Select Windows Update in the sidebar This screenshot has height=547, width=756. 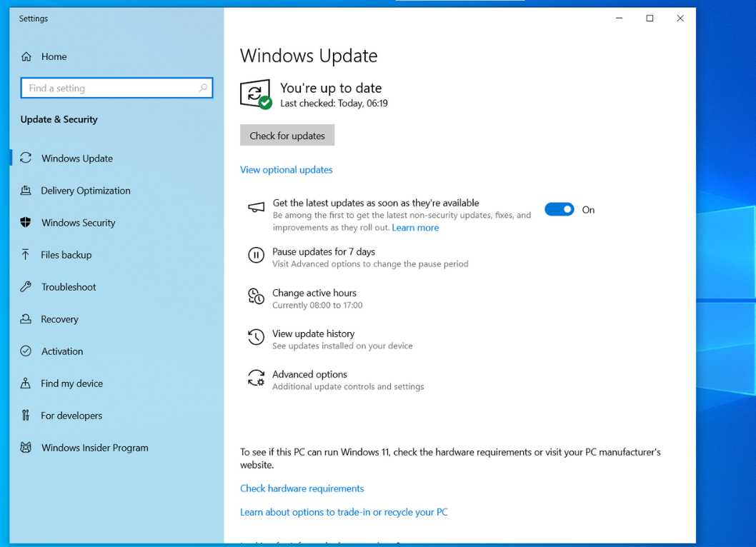[x=77, y=159]
